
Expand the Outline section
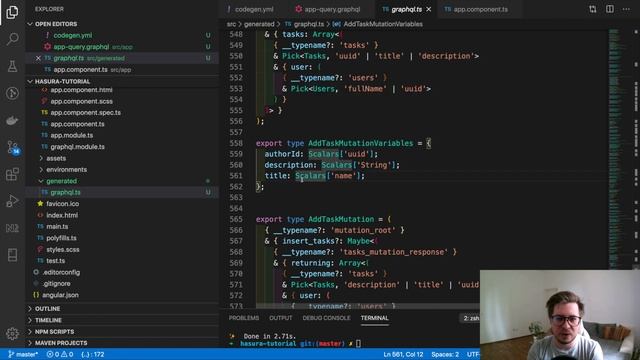(x=47, y=309)
